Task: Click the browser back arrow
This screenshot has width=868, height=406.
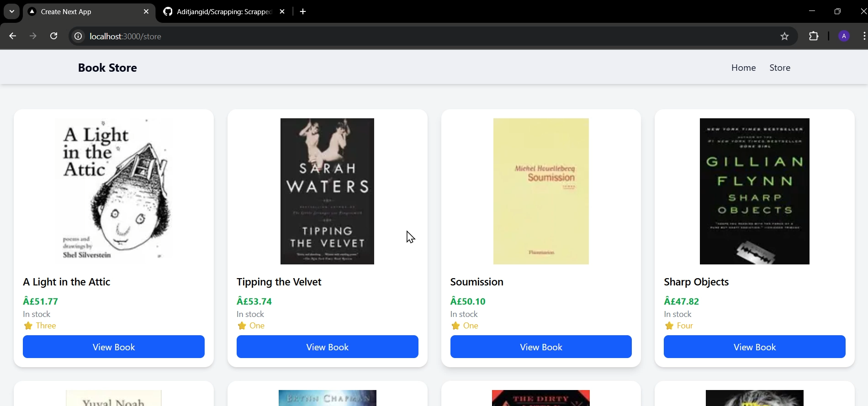Action: tap(13, 36)
